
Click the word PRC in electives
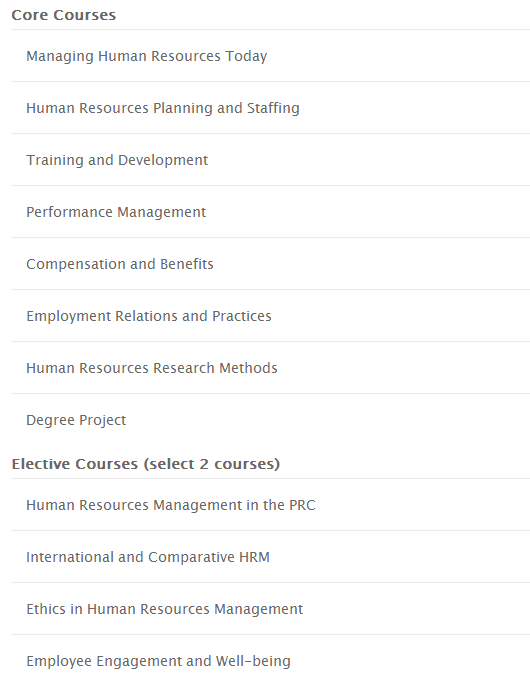click(302, 505)
